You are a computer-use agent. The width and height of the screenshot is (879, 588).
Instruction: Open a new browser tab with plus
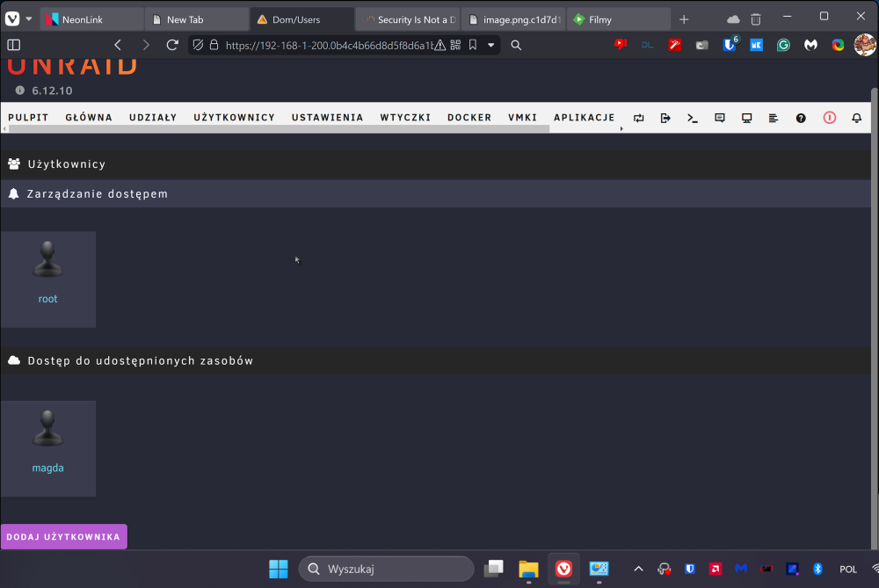click(x=684, y=19)
